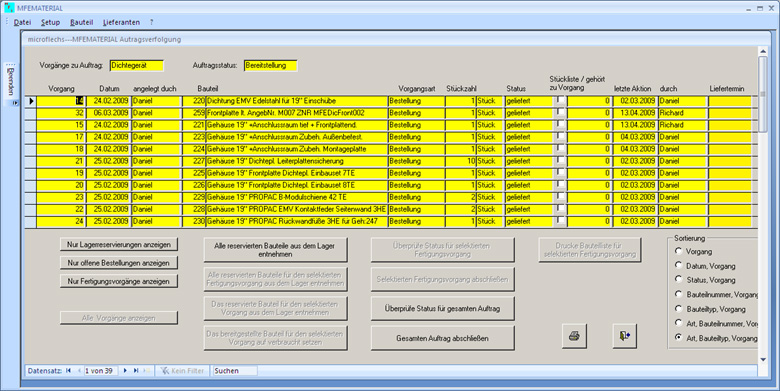
Task: Open the Lieferanten menu
Action: (x=121, y=22)
